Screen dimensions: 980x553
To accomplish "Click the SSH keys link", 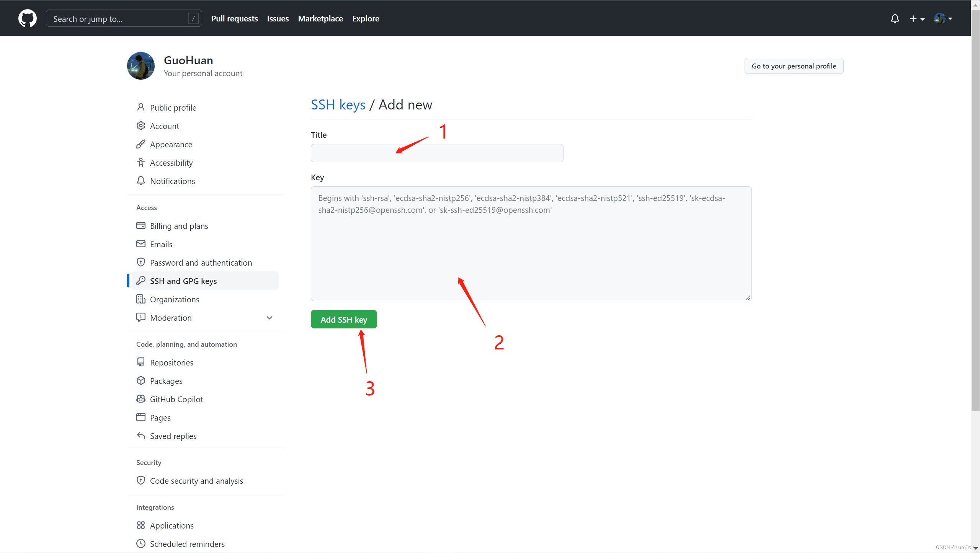I will (338, 104).
